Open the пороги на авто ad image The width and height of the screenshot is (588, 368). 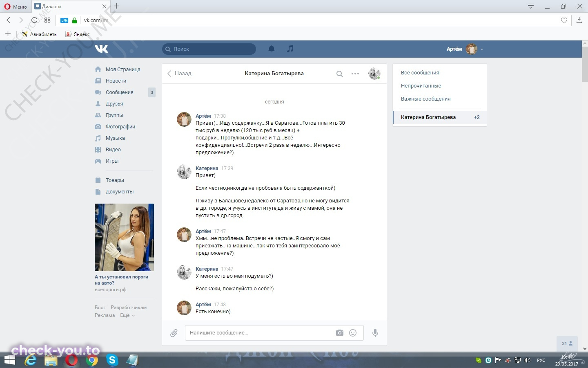[x=124, y=237]
